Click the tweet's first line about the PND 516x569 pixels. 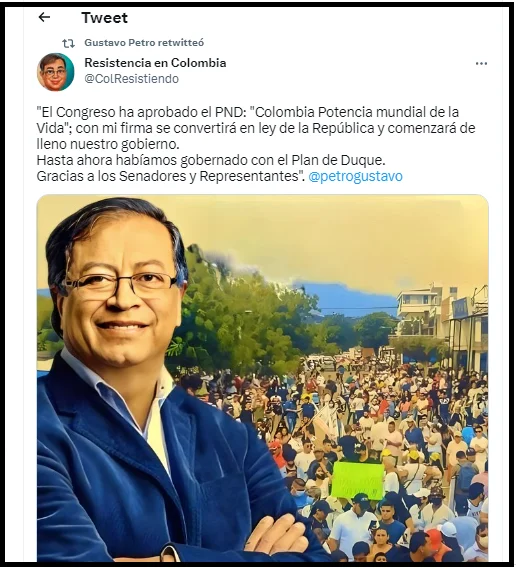click(248, 112)
